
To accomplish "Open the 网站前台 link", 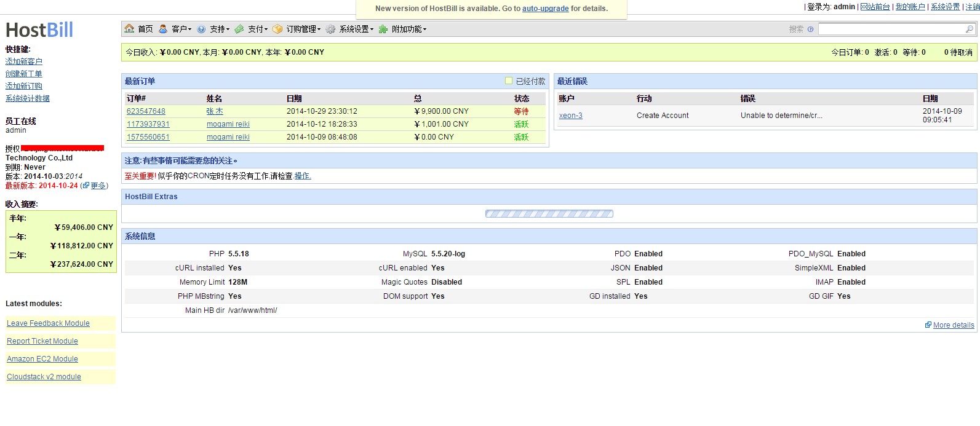I will pos(875,7).
